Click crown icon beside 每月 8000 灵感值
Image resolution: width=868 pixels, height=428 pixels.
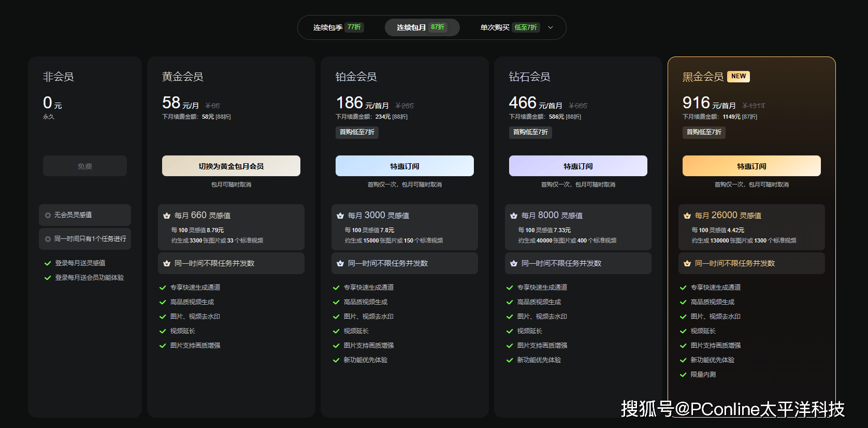pyautogui.click(x=514, y=216)
